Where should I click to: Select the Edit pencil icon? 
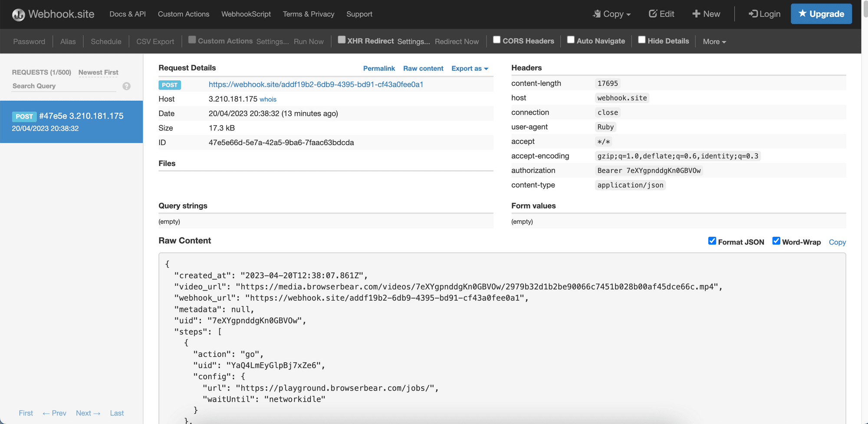click(x=653, y=13)
